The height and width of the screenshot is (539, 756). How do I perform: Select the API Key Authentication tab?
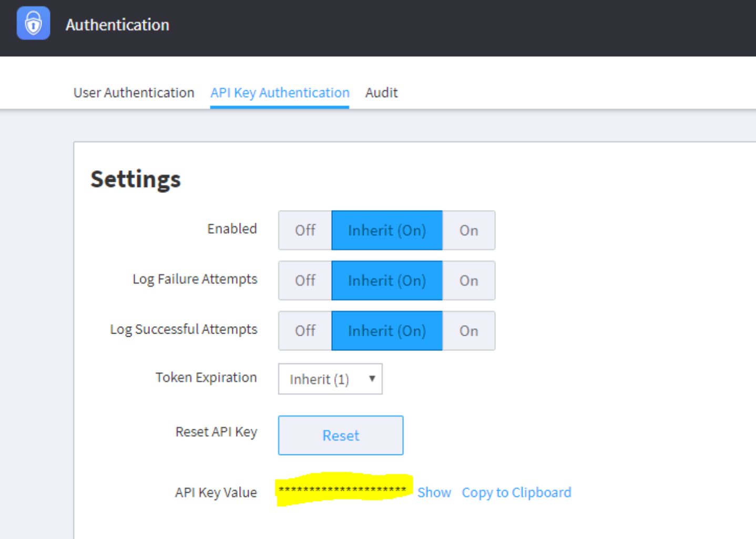pyautogui.click(x=280, y=93)
